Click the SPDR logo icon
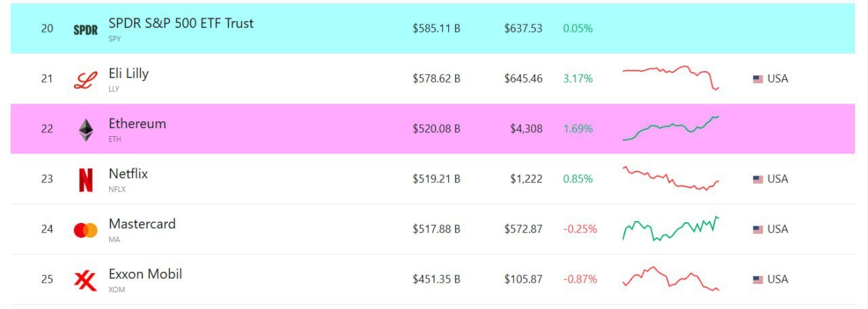The width and height of the screenshot is (868, 309). coord(85,30)
